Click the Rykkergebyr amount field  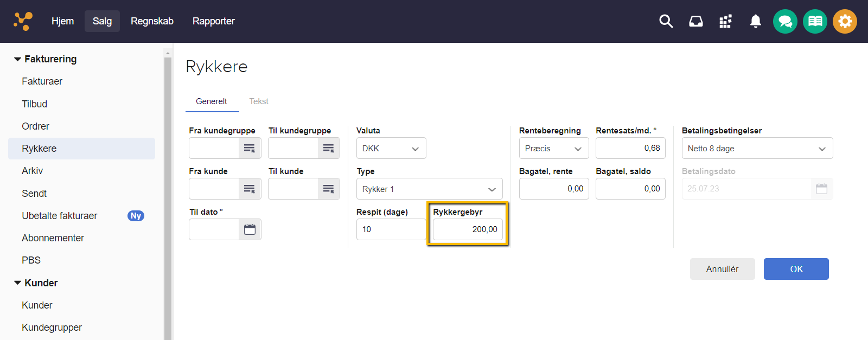coord(468,229)
